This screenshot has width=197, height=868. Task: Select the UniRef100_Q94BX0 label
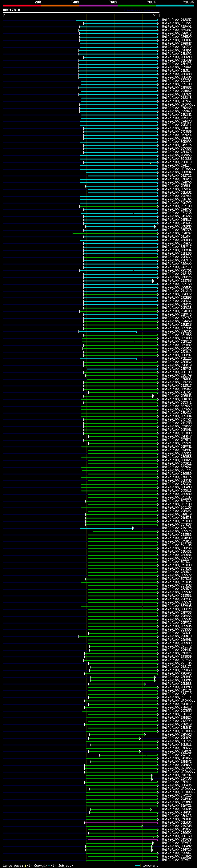pyautogui.click(x=176, y=91)
